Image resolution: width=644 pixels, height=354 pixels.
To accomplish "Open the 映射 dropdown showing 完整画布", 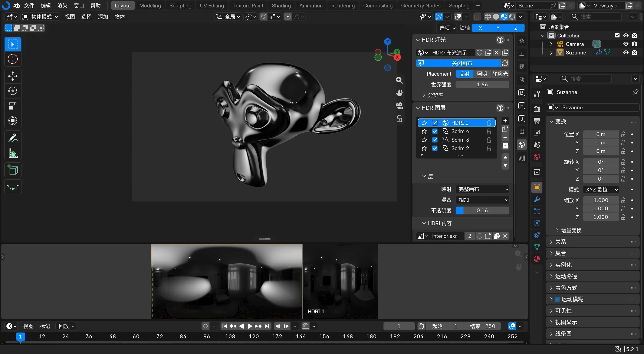I will tap(482, 189).
